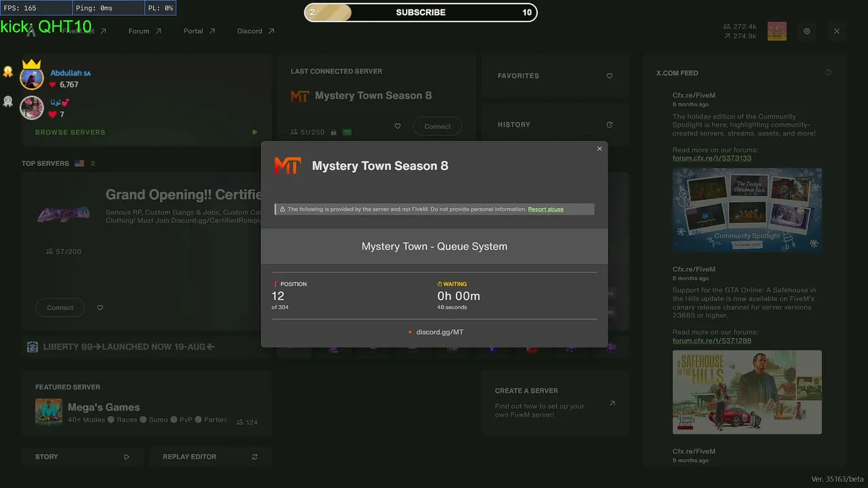Click the Abdullah SA username
This screenshot has width=868, height=488.
pos(71,73)
